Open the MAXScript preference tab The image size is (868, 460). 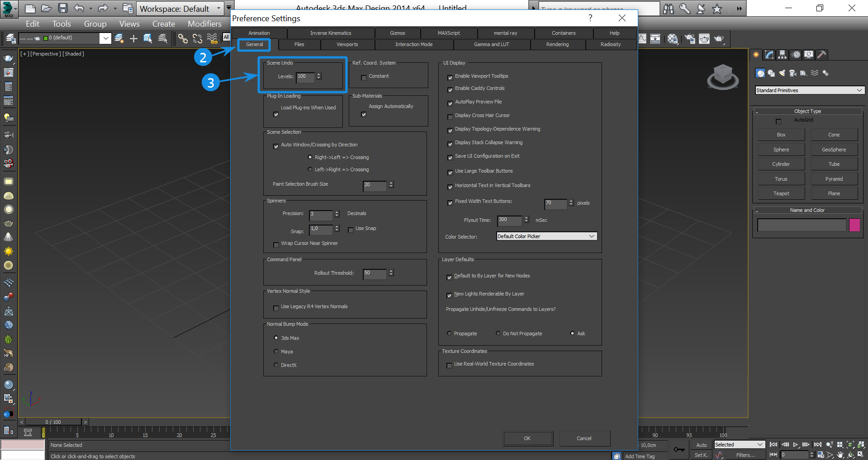449,33
